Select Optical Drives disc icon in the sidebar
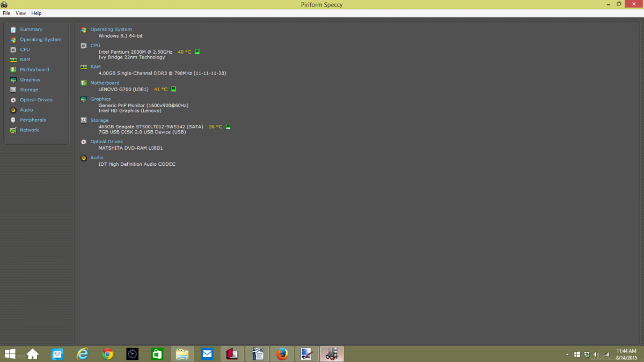Viewport: 644px width, 362px height. 13,100
